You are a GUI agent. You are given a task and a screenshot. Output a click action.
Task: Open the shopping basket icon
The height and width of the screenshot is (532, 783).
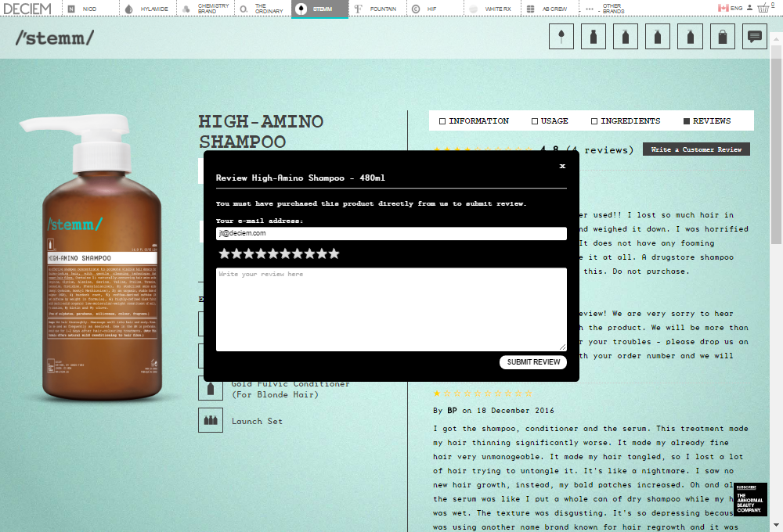click(x=763, y=8)
